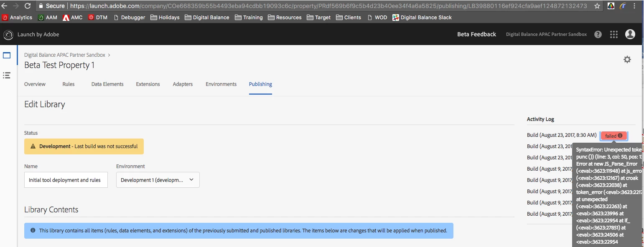Screen dimensions: 644x247
Task: Click the warning triangle in status banner
Action: coord(33,146)
